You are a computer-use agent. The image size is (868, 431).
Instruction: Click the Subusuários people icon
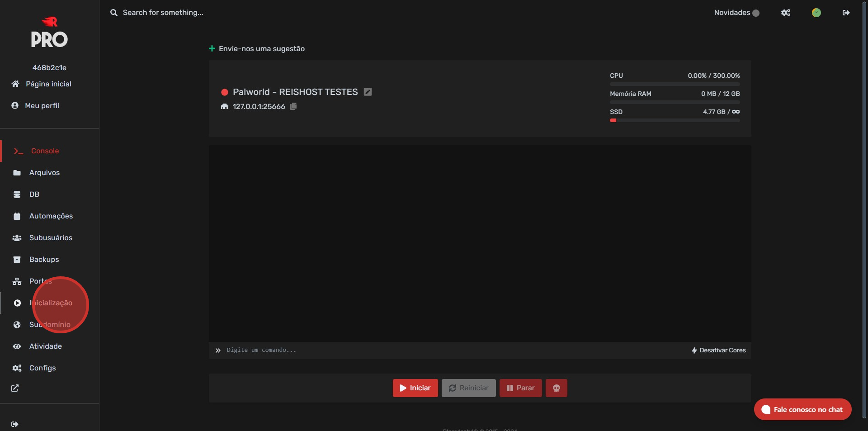coord(17,238)
